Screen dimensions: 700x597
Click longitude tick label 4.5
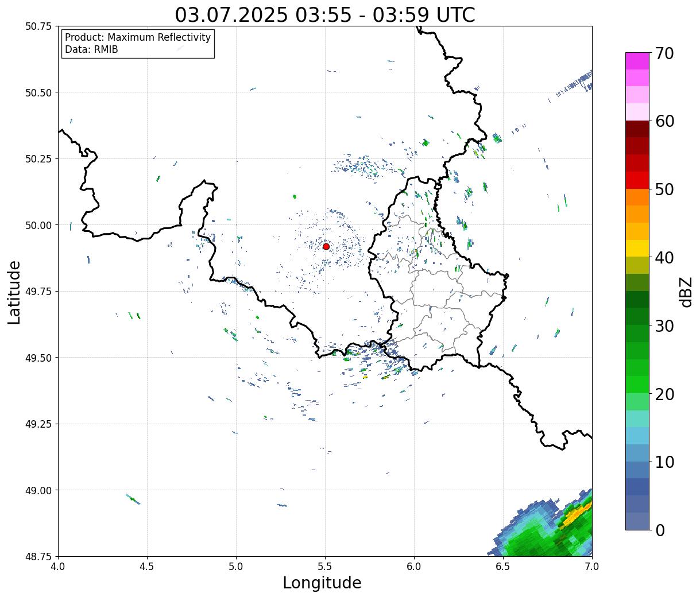[147, 566]
